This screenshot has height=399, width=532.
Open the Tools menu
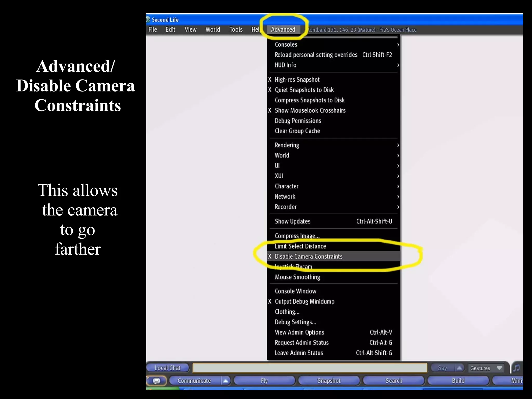236,30
